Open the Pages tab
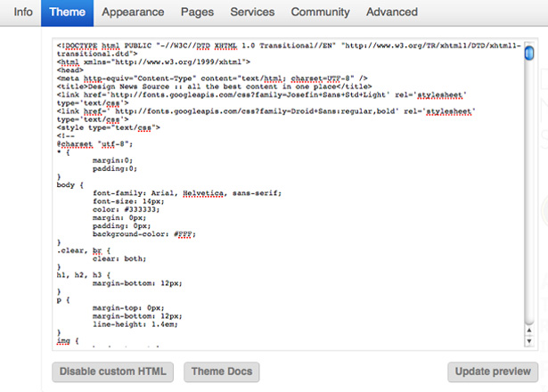The height and width of the screenshot is (392, 548). coord(197,12)
